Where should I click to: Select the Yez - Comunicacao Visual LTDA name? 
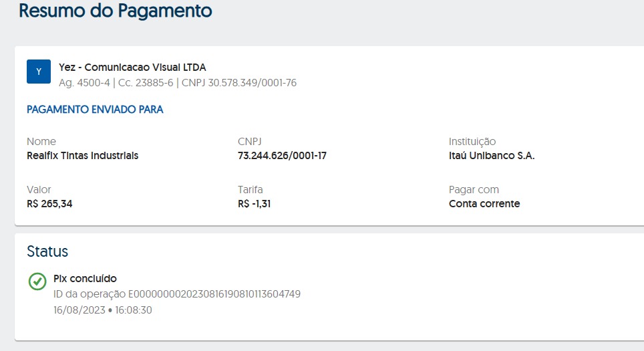pos(132,67)
